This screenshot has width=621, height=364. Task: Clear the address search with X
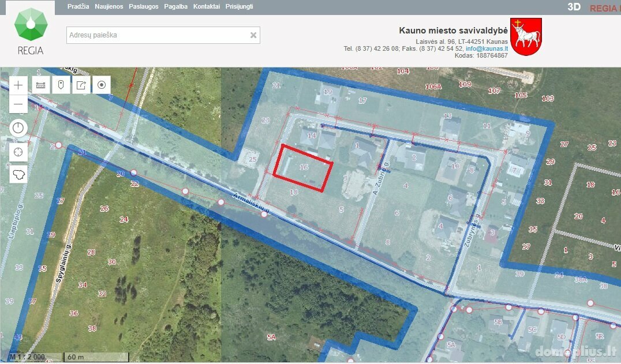click(x=253, y=35)
